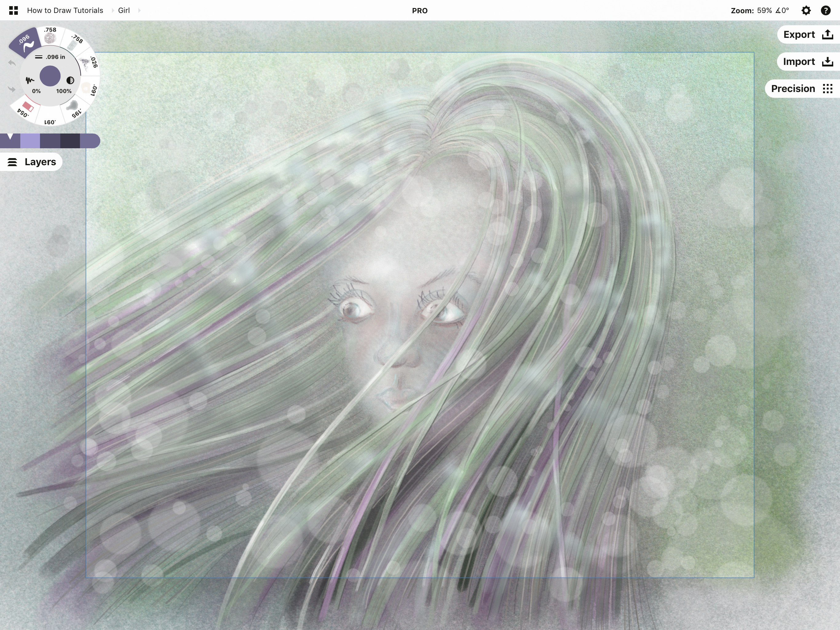840x630 pixels.
Task: Tap the PRO title in the top bar
Action: pyautogui.click(x=419, y=11)
